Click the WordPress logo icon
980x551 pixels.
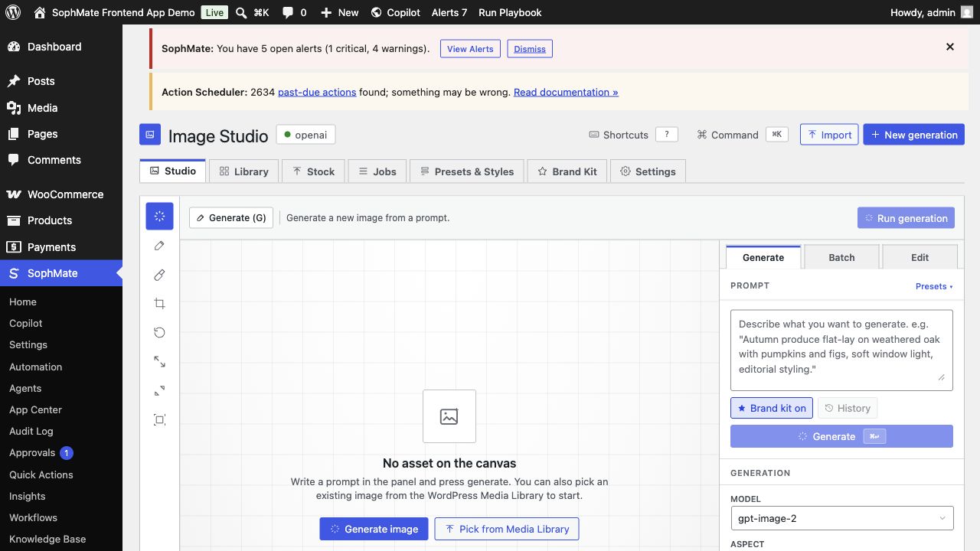pos(12,12)
